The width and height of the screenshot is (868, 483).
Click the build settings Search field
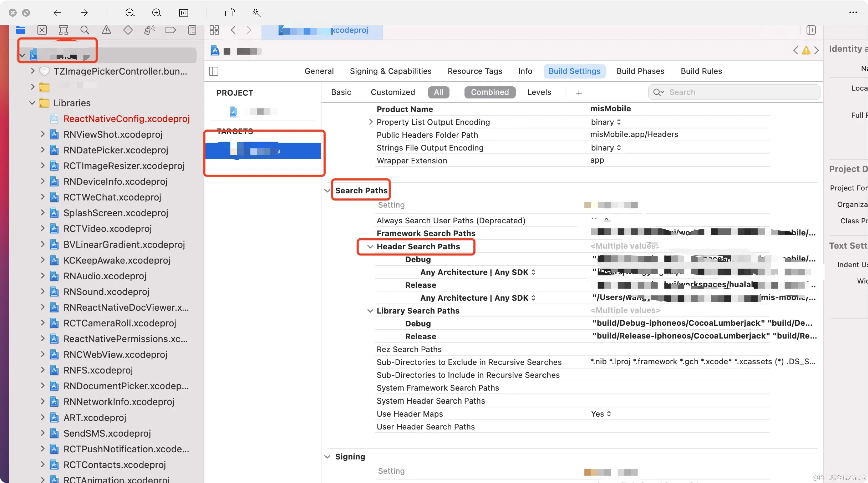734,92
